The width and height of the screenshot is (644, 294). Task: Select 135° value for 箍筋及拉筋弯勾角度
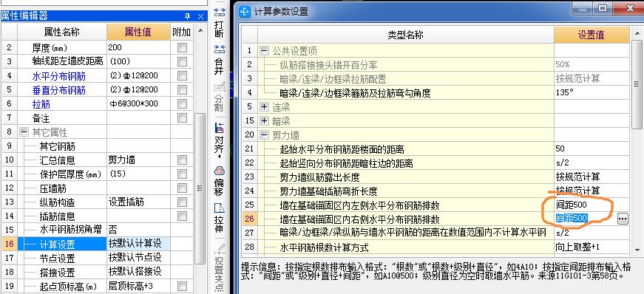(x=592, y=93)
